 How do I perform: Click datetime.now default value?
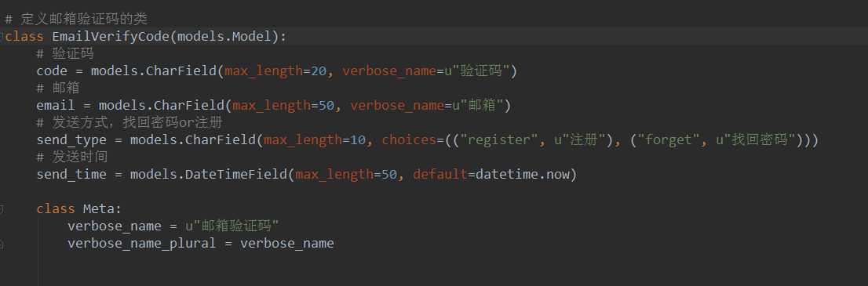[523, 174]
